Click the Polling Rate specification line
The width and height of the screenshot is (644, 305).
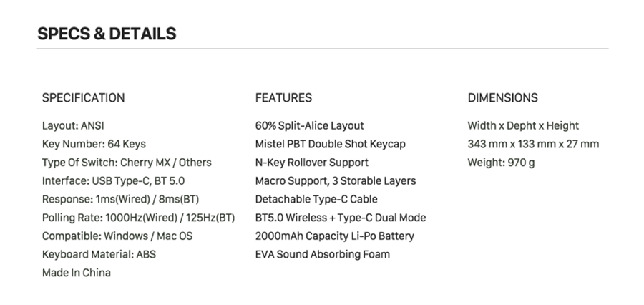click(x=138, y=218)
